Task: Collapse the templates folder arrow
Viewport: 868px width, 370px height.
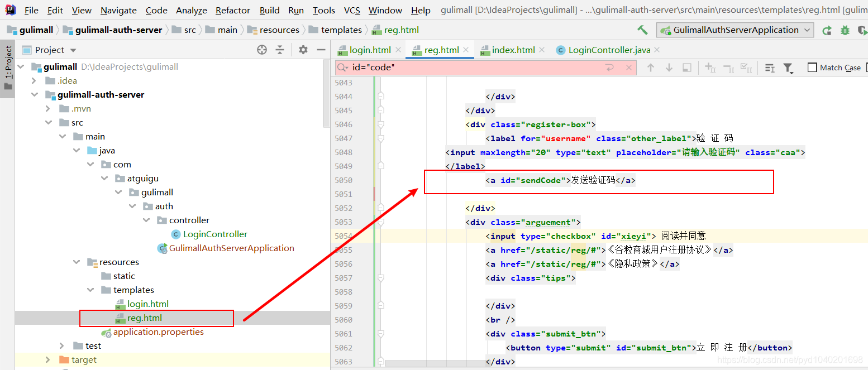Action: [x=90, y=290]
